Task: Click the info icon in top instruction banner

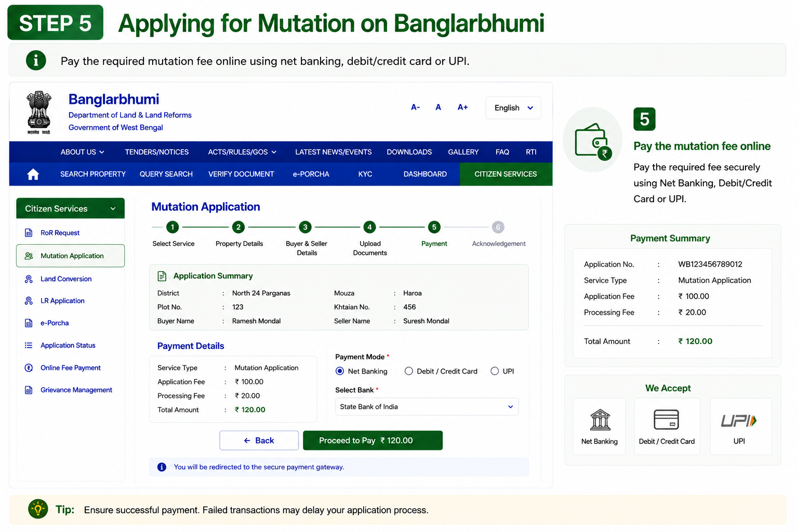Action: 36,61
